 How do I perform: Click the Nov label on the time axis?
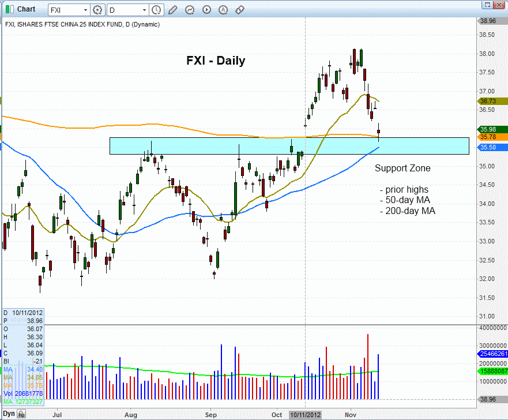(351, 415)
